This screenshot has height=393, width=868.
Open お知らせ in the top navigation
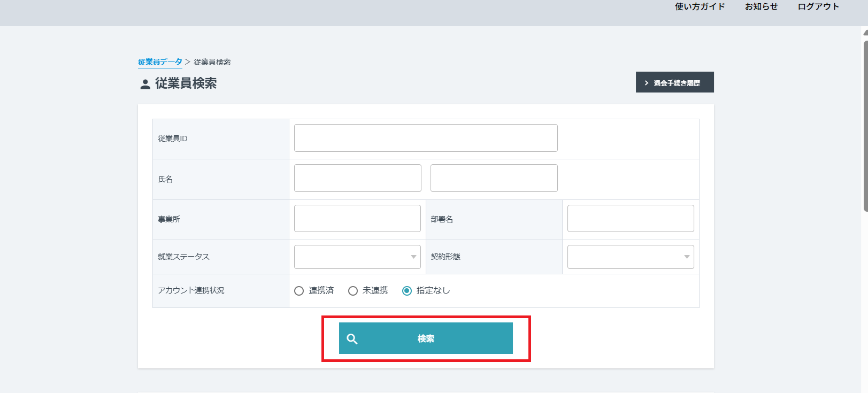tap(761, 7)
